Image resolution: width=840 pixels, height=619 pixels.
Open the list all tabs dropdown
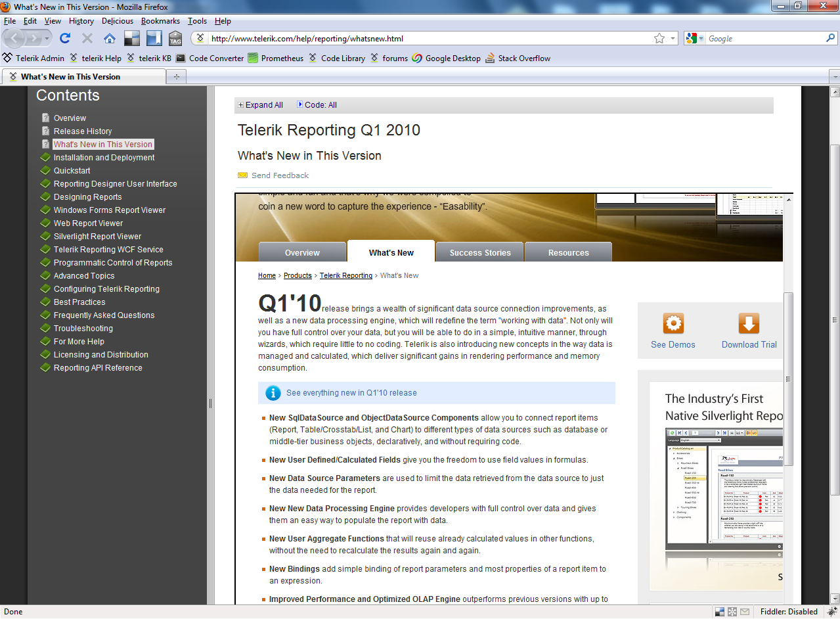[x=834, y=77]
